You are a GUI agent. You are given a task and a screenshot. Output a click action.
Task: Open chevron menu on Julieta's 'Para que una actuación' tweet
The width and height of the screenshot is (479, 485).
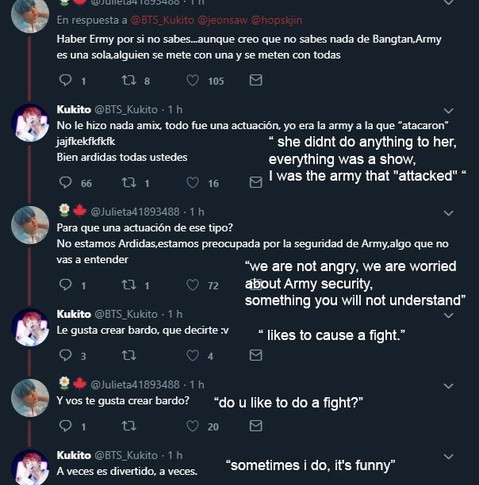click(x=449, y=213)
